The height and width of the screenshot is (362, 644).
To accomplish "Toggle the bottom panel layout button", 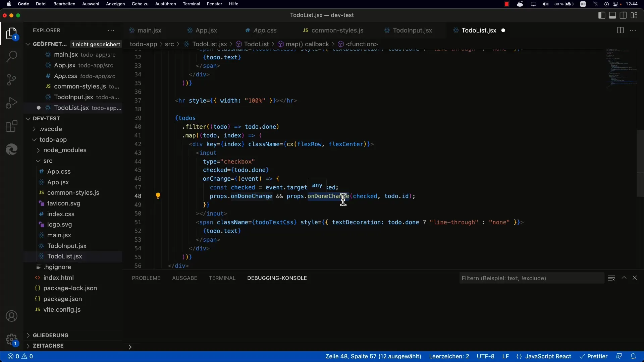I will pyautogui.click(x=612, y=15).
